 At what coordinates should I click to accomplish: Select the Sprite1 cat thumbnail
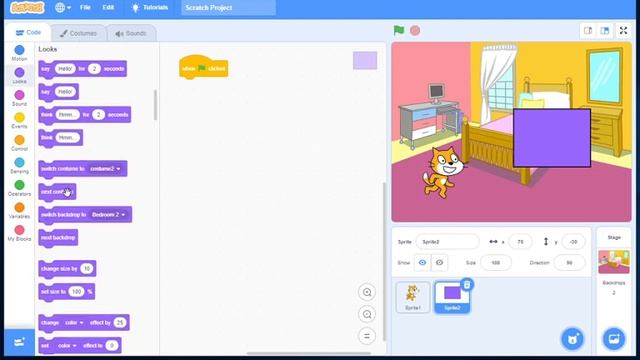click(x=413, y=297)
